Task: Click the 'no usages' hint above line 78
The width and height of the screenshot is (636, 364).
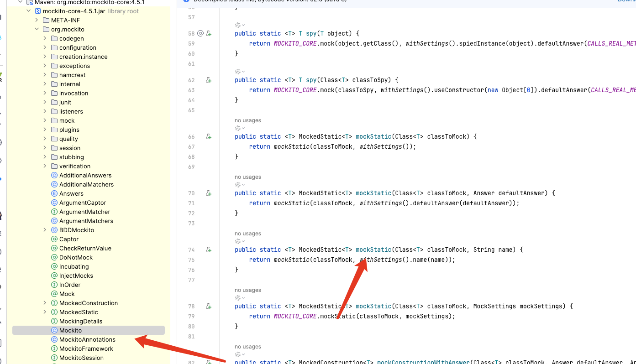Action: 248,290
